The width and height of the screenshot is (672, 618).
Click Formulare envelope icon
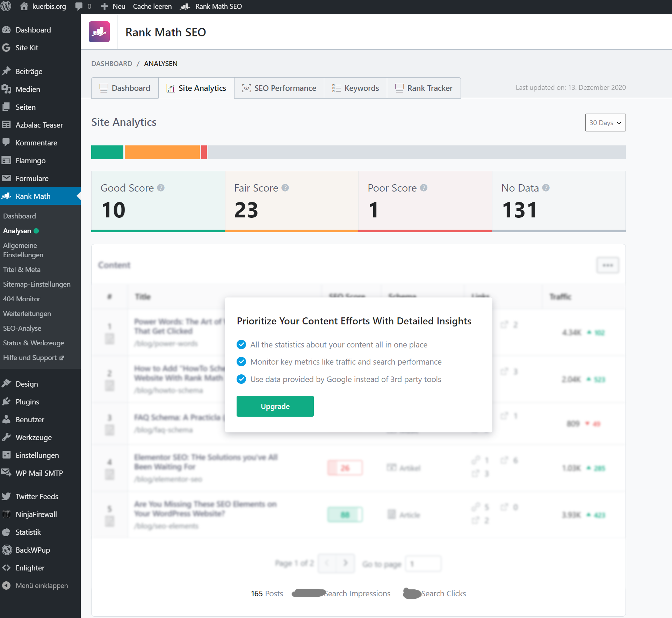pos(6,178)
